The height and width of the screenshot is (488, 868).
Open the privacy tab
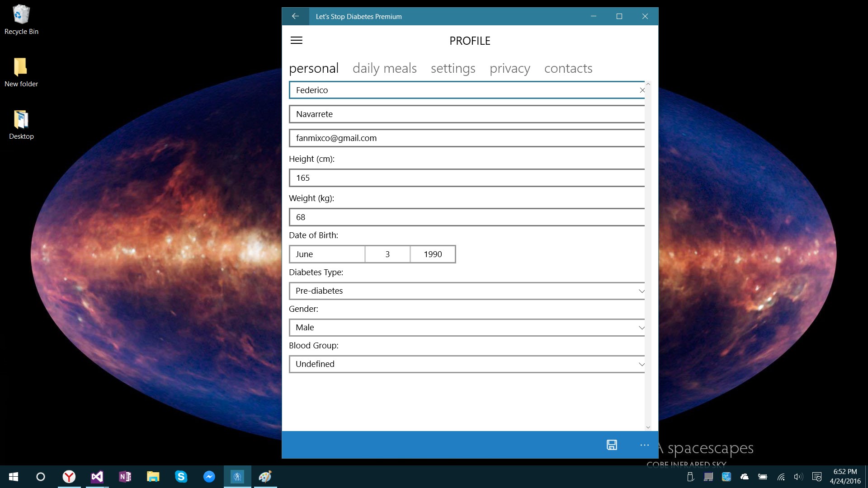pos(509,69)
